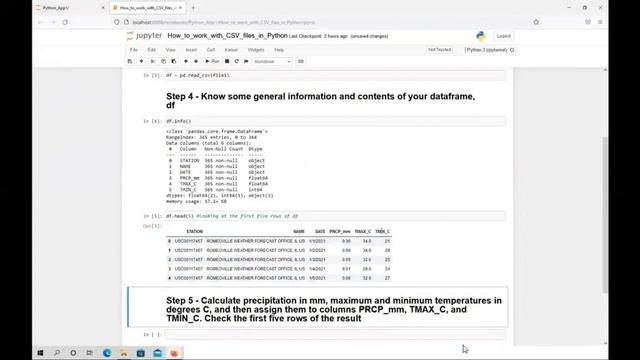Open the Pocket/shield toolbar icon

tap(588, 22)
